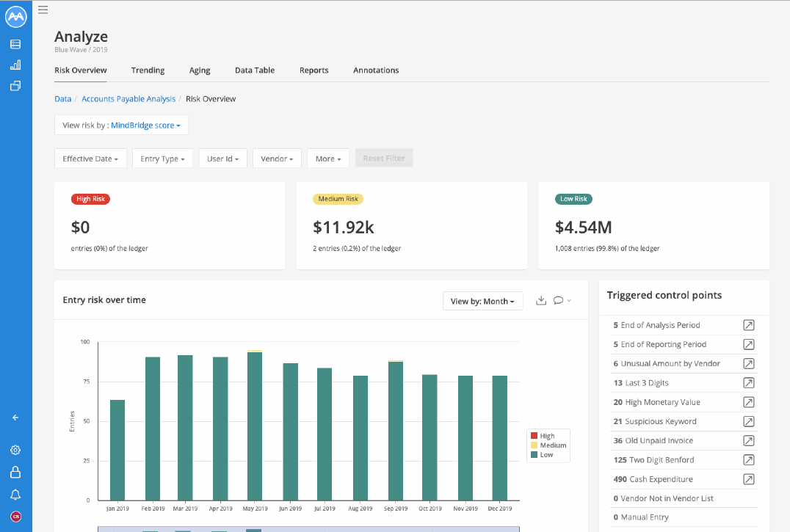The image size is (790, 532).
Task: Open End of Reporting Period drill-through icon
Action: (749, 344)
